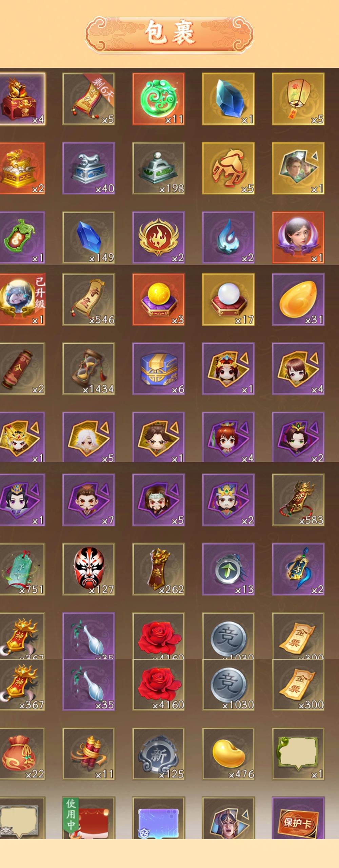Viewport: 339px width, 868px height.
Task: Select the scroll with 剩6天 timer
Action: 88,99
